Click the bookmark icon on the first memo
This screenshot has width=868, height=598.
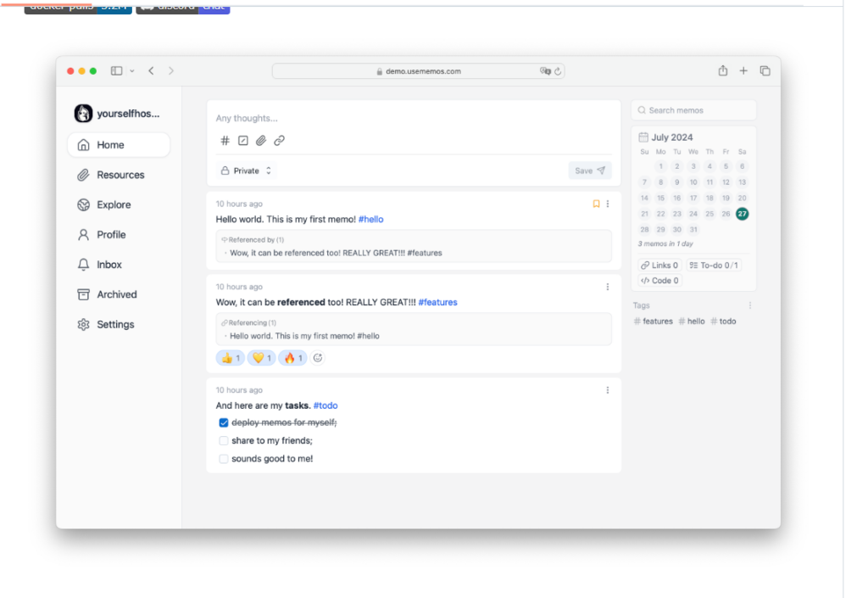click(x=596, y=204)
